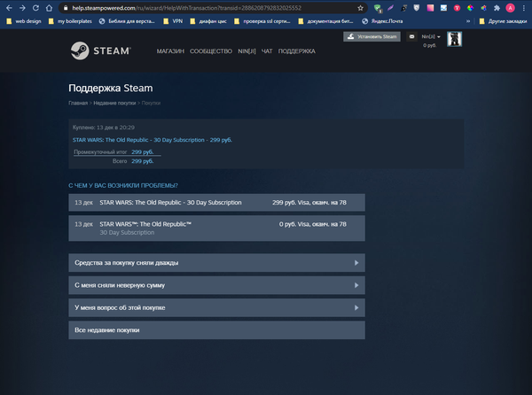Open the СООБЩЕСТВО menu item
Screen dimensions: 532x395
coord(211,51)
